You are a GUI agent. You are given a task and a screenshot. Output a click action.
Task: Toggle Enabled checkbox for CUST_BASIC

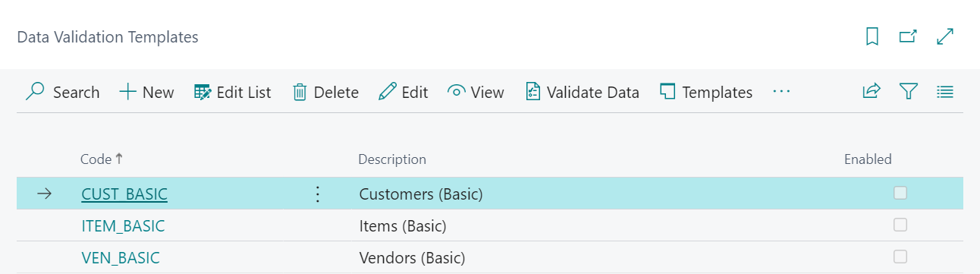pos(900,193)
